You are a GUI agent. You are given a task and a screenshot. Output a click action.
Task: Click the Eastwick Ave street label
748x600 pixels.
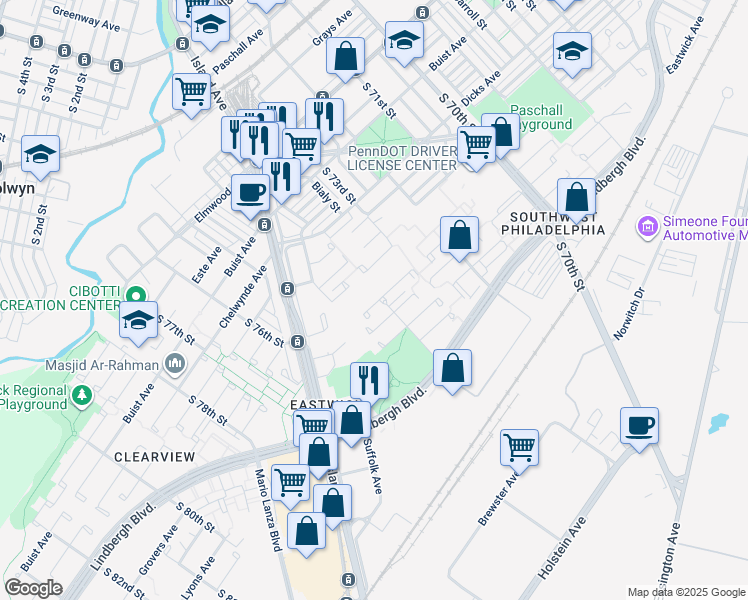(686, 45)
